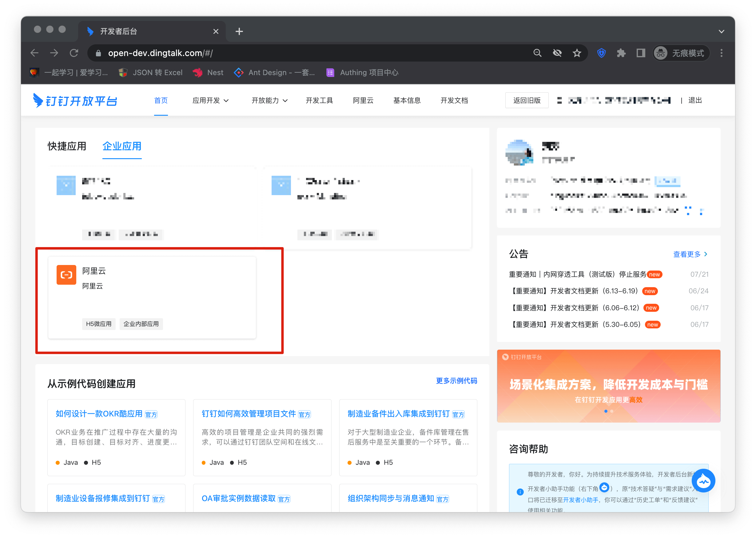Open 开发文档 in the top navigation
The width and height of the screenshot is (756, 538).
[x=454, y=100]
